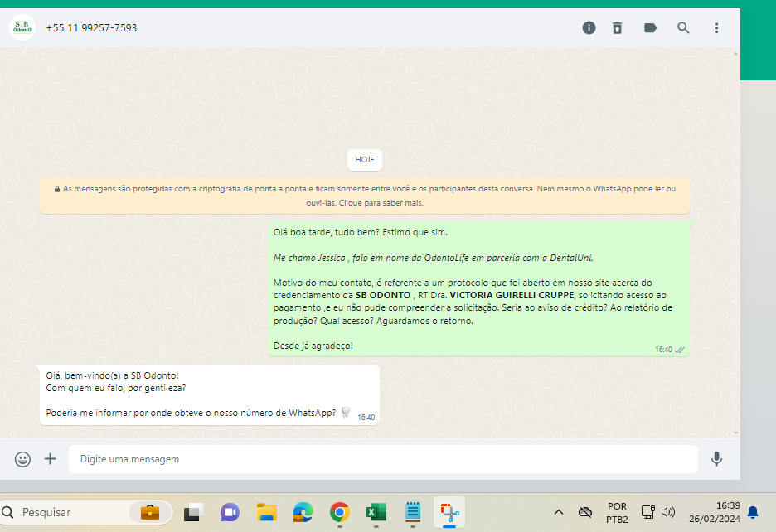Click the archive/trash icon in chat header
Viewport: 776px width, 532px height.
617,27
